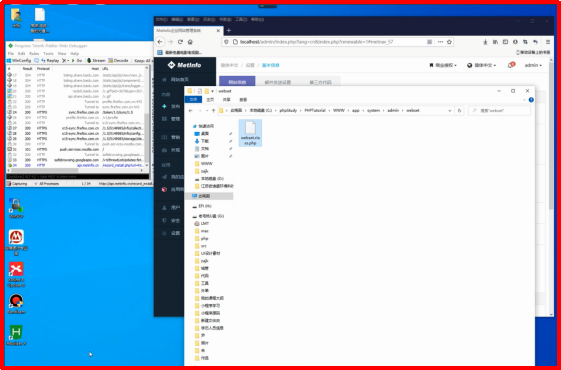Click Fiddler session list horizontal scrollbar
The height and width of the screenshot is (370, 561).
click(x=74, y=171)
